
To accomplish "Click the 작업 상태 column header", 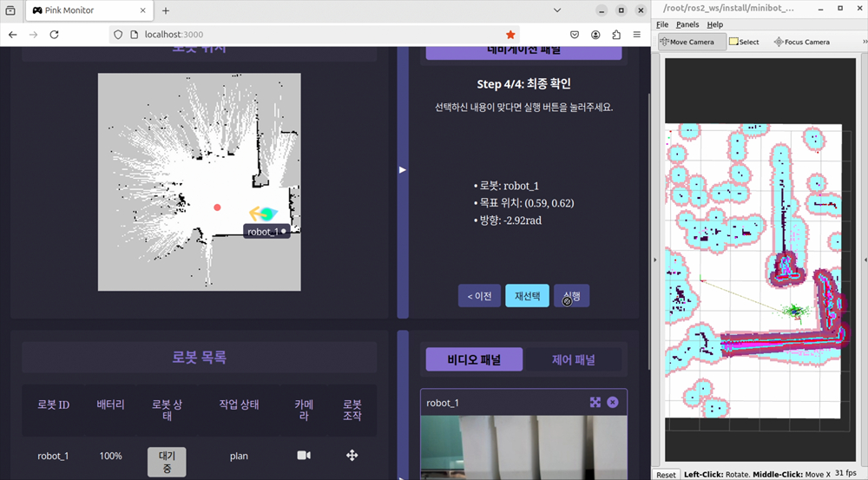I will tap(239, 404).
